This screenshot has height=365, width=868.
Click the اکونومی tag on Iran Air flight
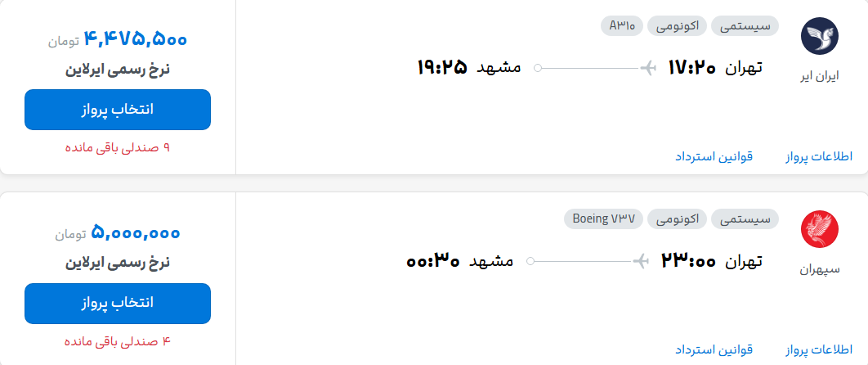[x=677, y=26]
